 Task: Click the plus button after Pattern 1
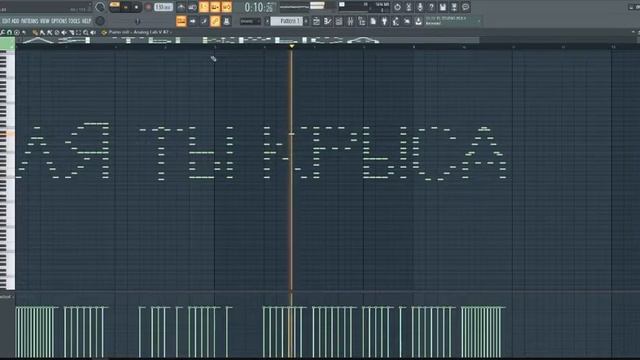[306, 21]
